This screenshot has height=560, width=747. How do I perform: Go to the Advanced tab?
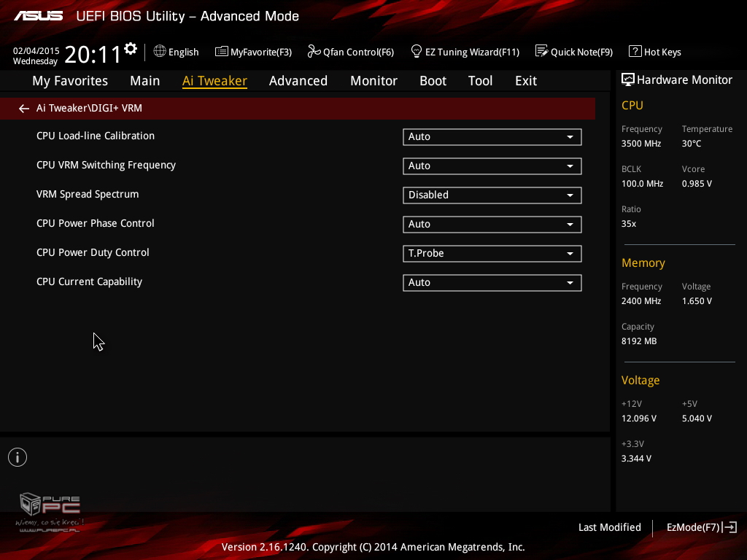click(x=298, y=81)
